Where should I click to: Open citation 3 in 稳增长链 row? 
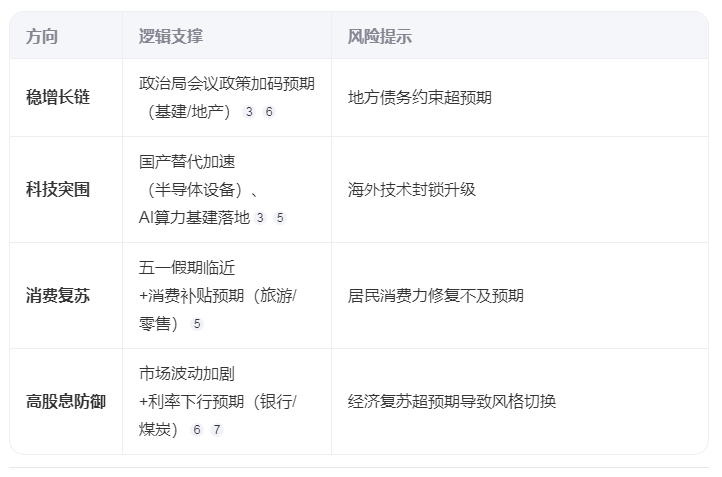(249, 111)
